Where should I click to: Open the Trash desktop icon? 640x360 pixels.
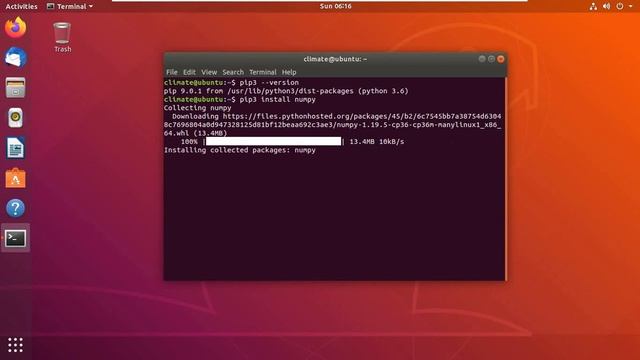(62, 37)
